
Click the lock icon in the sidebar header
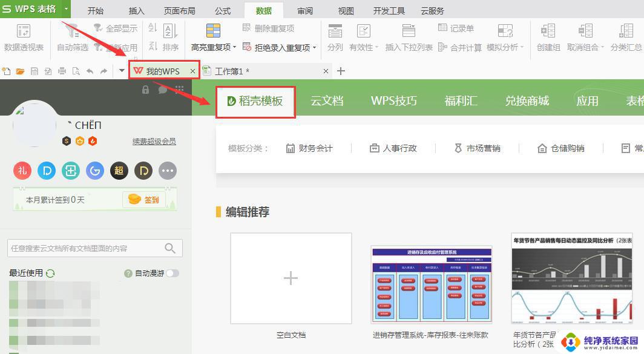(x=145, y=90)
